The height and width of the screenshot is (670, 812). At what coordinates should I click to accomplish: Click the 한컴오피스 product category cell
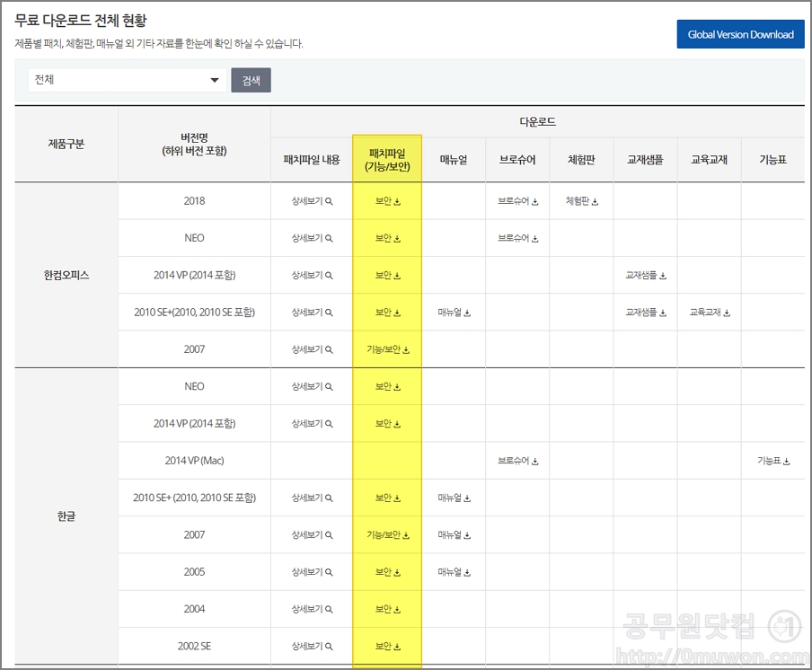tap(66, 275)
